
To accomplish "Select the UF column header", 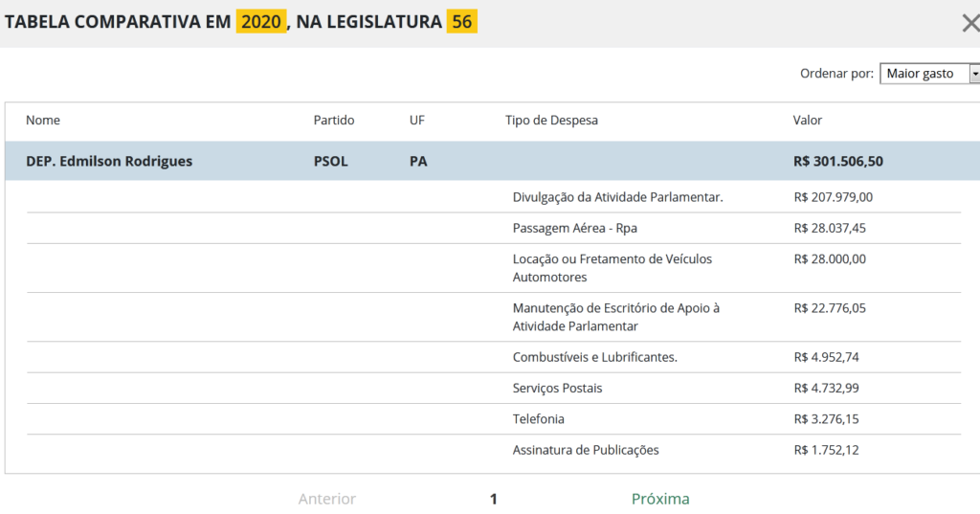I will coord(417,121).
